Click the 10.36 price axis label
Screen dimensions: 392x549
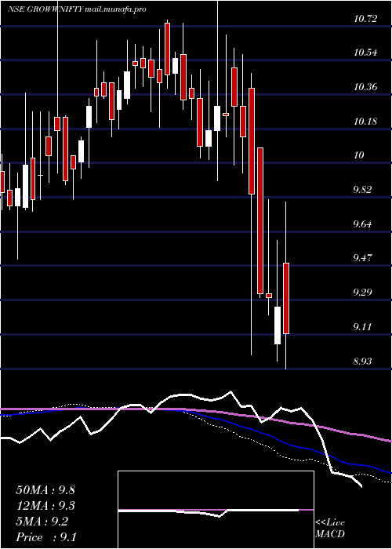(365, 87)
